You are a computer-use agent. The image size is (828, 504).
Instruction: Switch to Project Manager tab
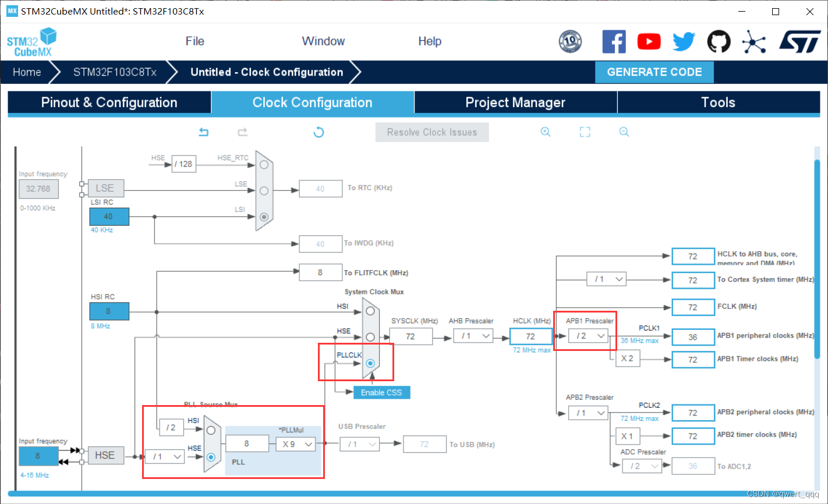pos(515,102)
